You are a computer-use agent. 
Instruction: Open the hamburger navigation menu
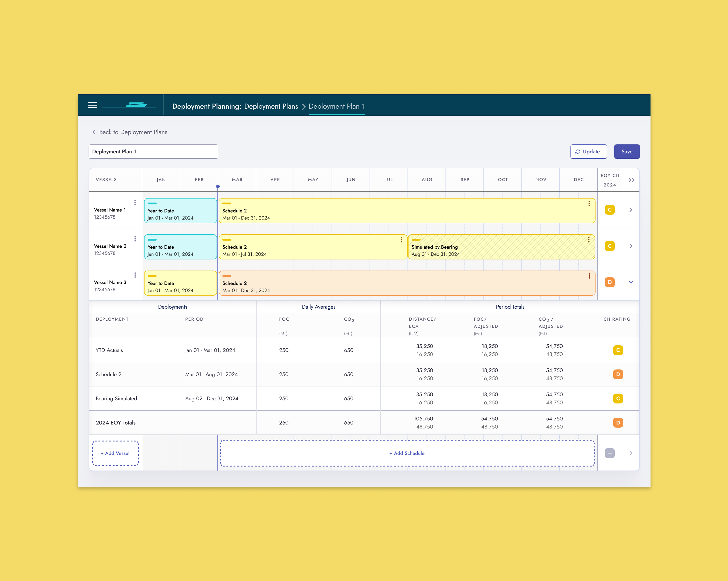pos(93,105)
